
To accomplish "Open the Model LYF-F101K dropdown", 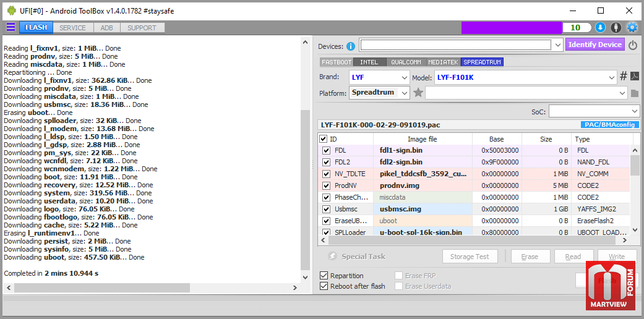I will point(612,77).
